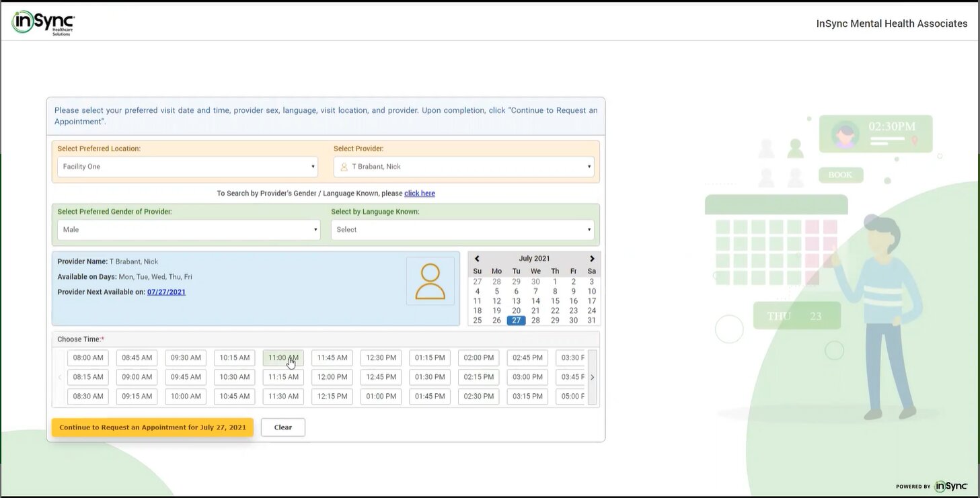
Task: Choose the 08:00 AM time slot
Action: click(88, 358)
